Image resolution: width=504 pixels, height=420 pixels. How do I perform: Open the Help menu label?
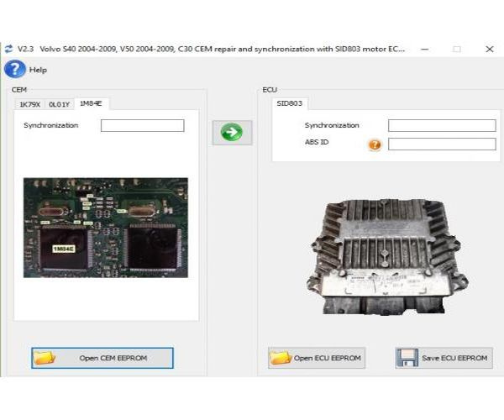pyautogui.click(x=39, y=70)
